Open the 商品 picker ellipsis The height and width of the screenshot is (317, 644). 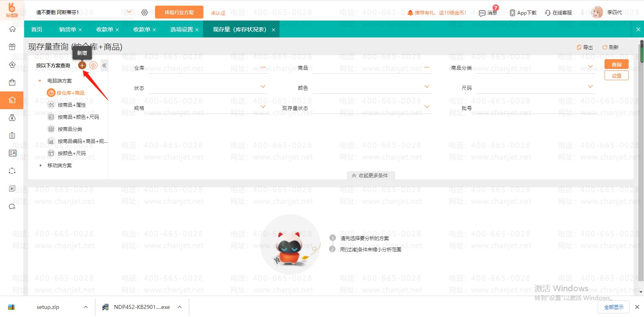tap(427, 67)
